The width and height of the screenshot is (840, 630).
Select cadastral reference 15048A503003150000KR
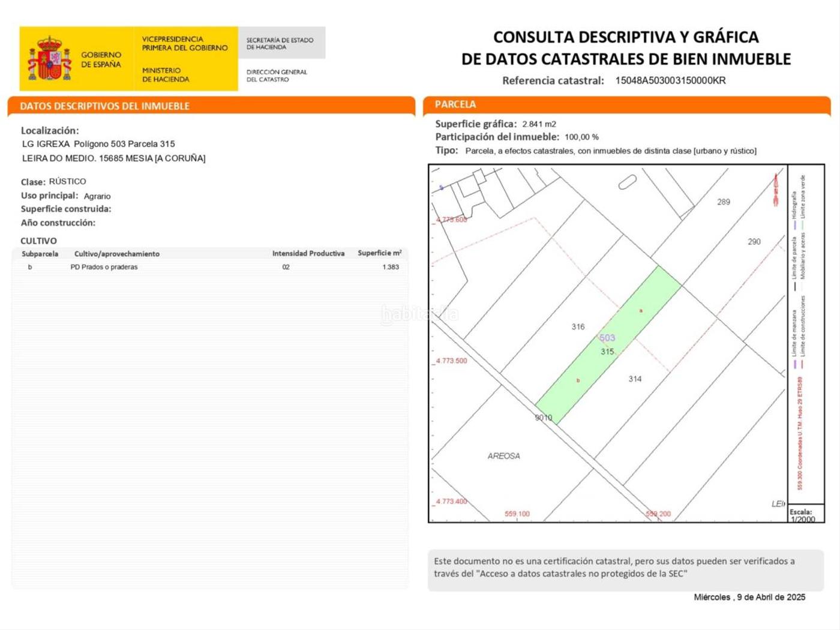pos(670,80)
